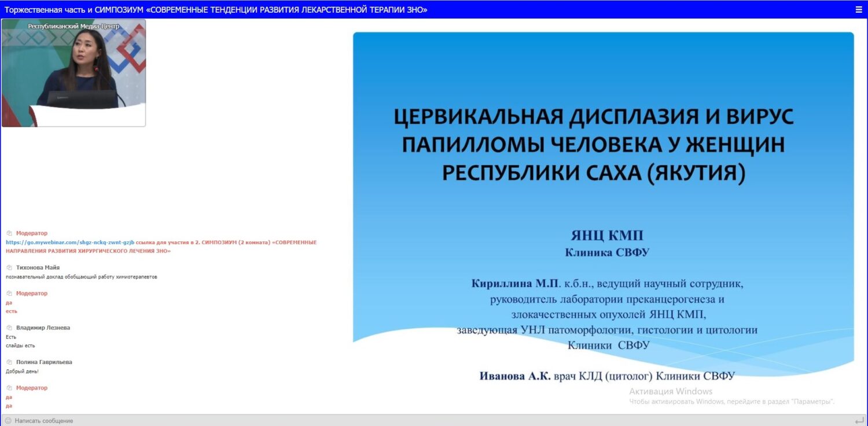Open the emoji picker in the message box

8,421
